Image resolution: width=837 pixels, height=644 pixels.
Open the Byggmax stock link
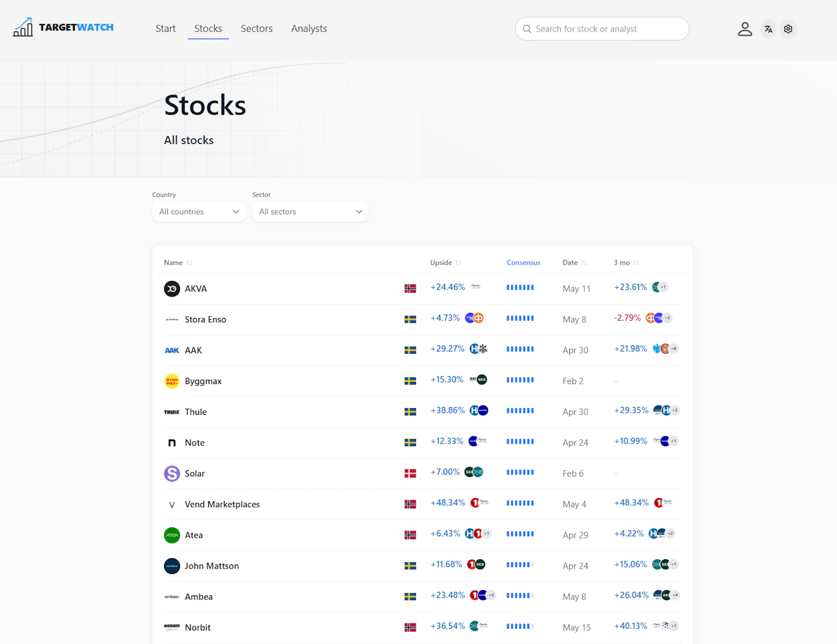pyautogui.click(x=203, y=381)
